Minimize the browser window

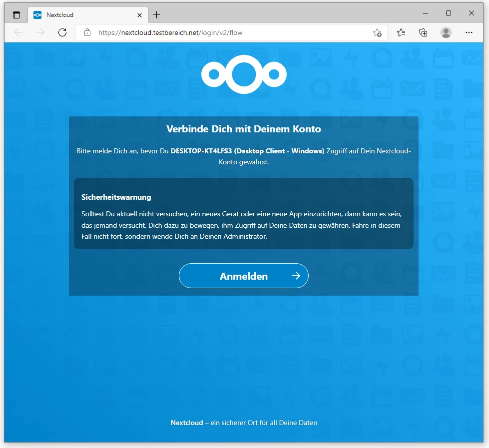426,13
